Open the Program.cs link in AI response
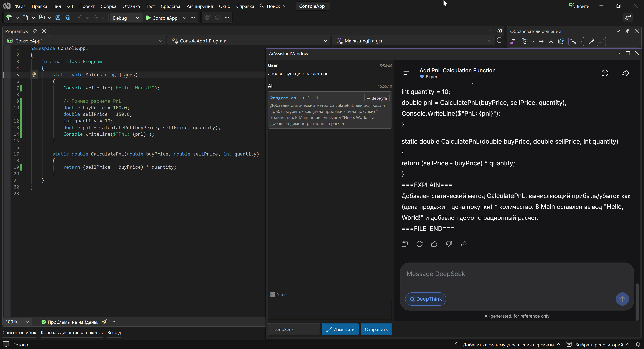 (x=283, y=98)
